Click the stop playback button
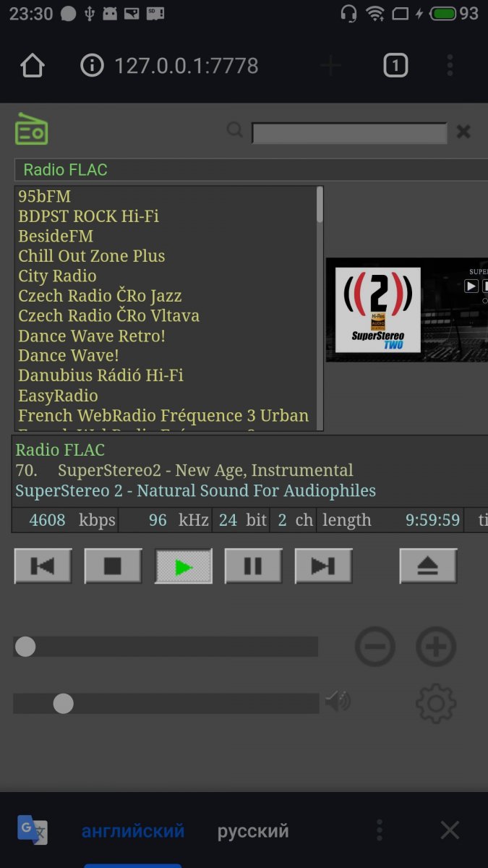Screen dimensions: 488x868 pos(113,566)
